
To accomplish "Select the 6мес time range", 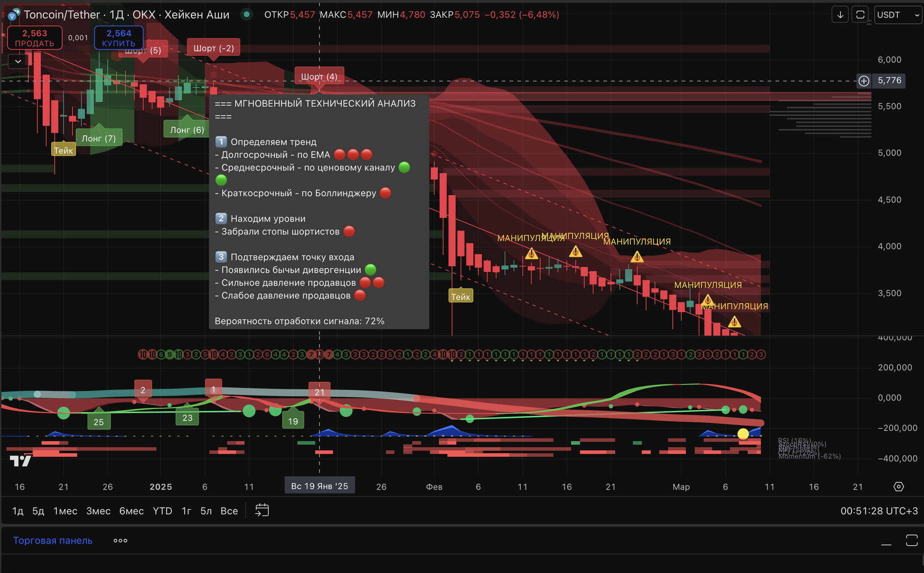I will tap(131, 511).
